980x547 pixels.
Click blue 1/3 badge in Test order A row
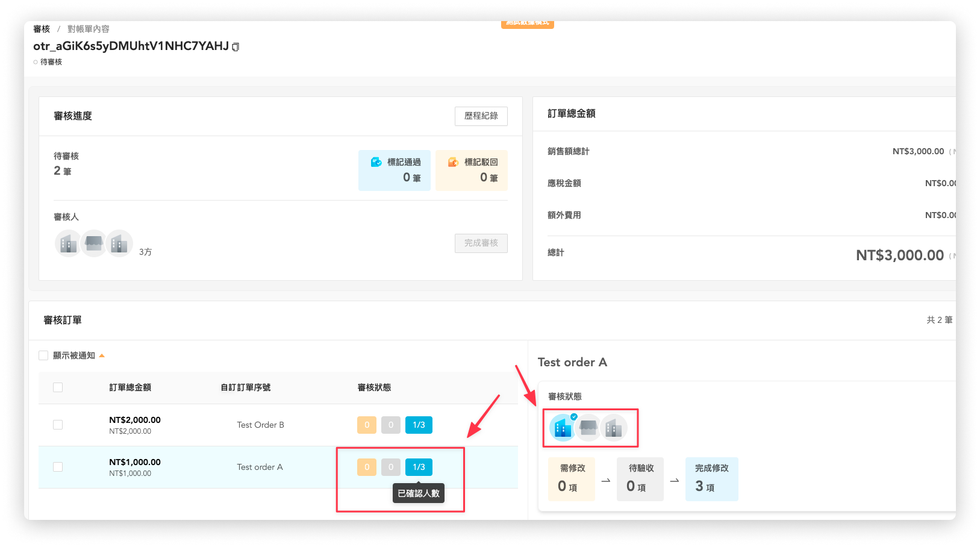tap(419, 467)
